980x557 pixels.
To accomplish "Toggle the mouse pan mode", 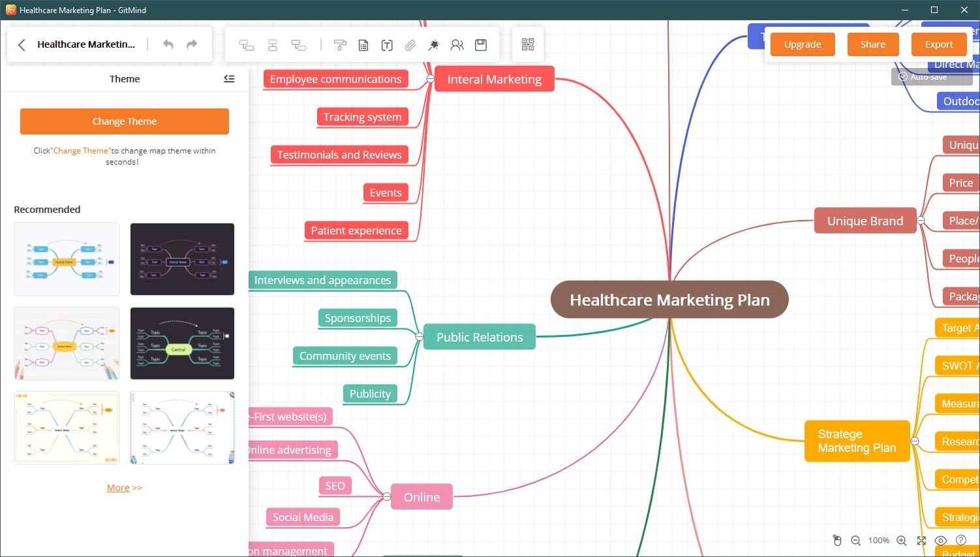I will click(837, 540).
